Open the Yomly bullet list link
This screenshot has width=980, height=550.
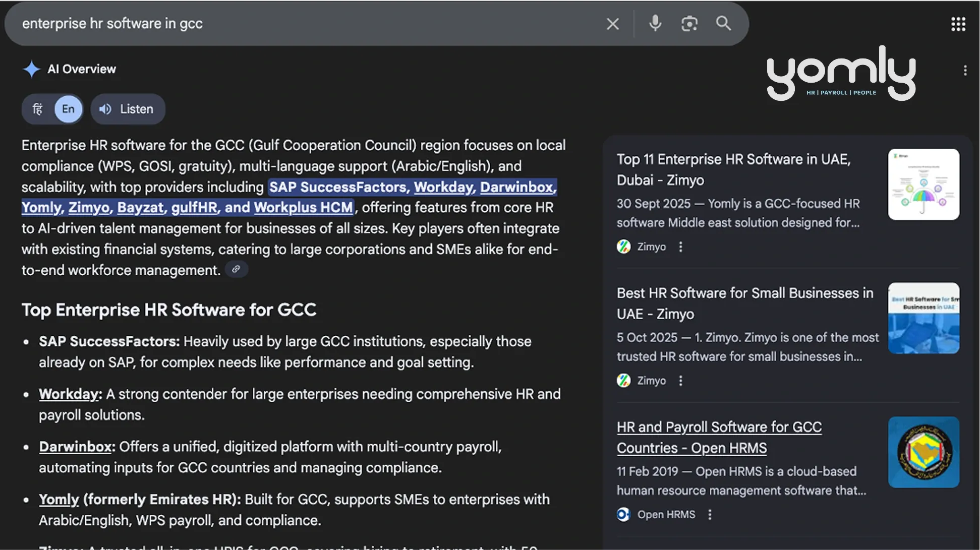[59, 500]
